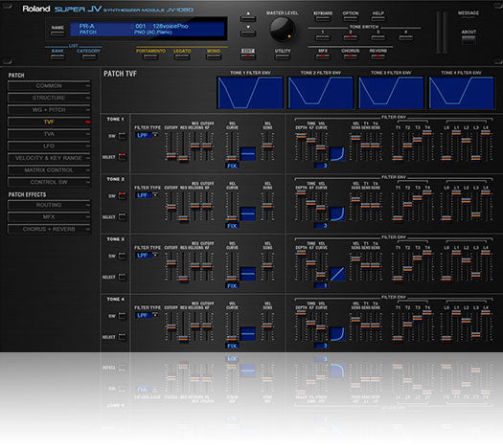The height and width of the screenshot is (448, 503).
Task: Toggle Tone 2 SW switch off
Action: [123, 196]
